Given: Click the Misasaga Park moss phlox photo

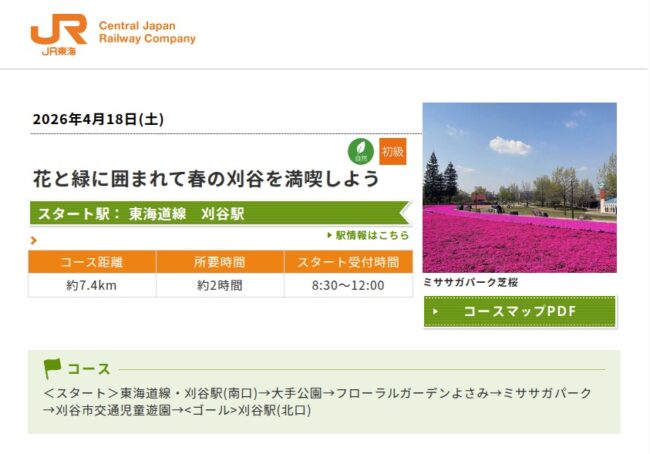Looking at the screenshot, I should (519, 187).
